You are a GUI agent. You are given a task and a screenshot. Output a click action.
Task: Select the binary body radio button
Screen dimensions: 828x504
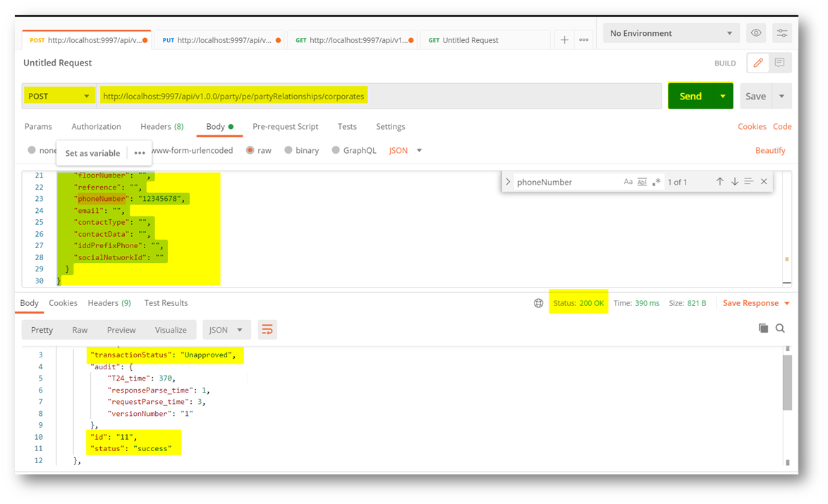[x=288, y=151]
